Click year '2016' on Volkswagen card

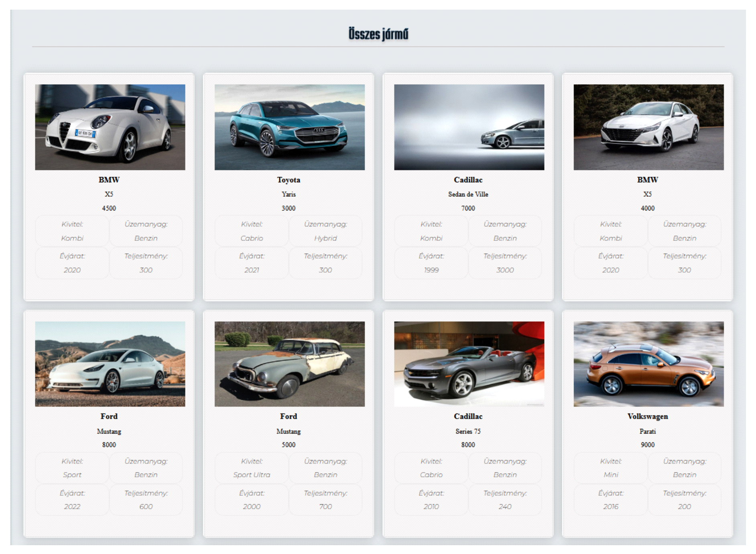pyautogui.click(x=611, y=507)
